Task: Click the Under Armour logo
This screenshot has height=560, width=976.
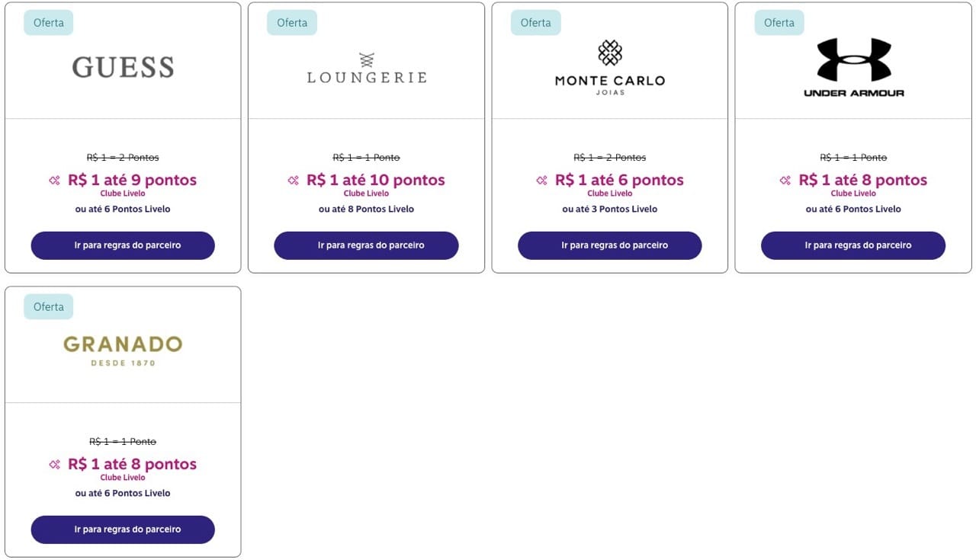Action: point(854,68)
